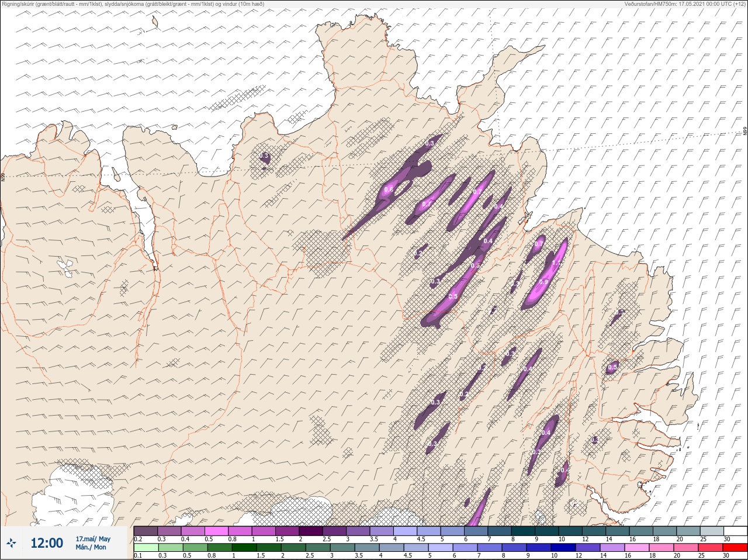The height and width of the screenshot is (560, 748).
Task: Click the '30' label ending the upper legend row
Action: 726,539
